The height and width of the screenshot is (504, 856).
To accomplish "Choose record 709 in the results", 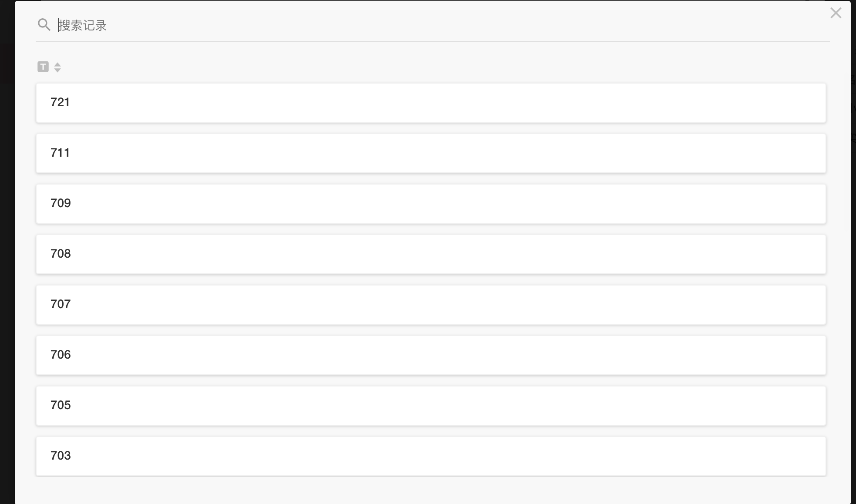I will pos(431,204).
